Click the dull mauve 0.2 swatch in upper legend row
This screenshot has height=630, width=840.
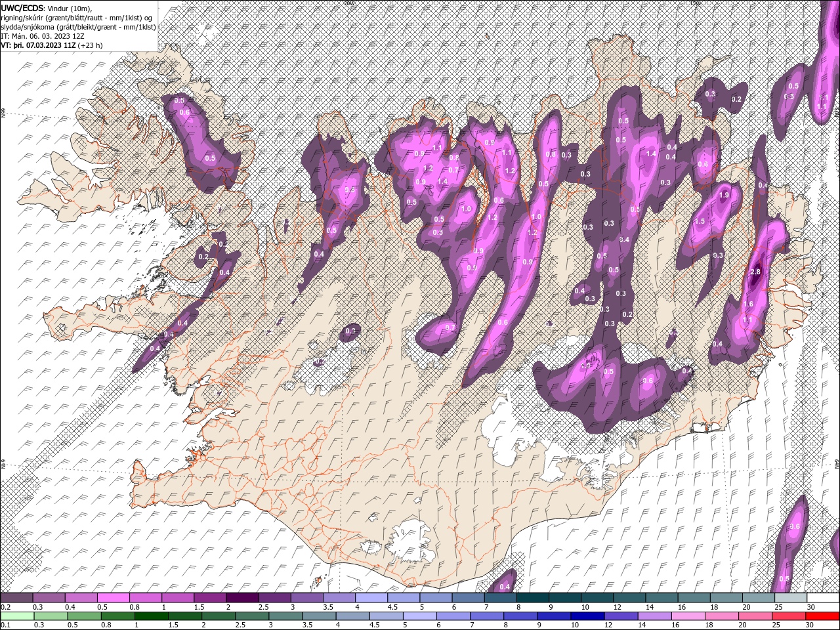tap(16, 598)
